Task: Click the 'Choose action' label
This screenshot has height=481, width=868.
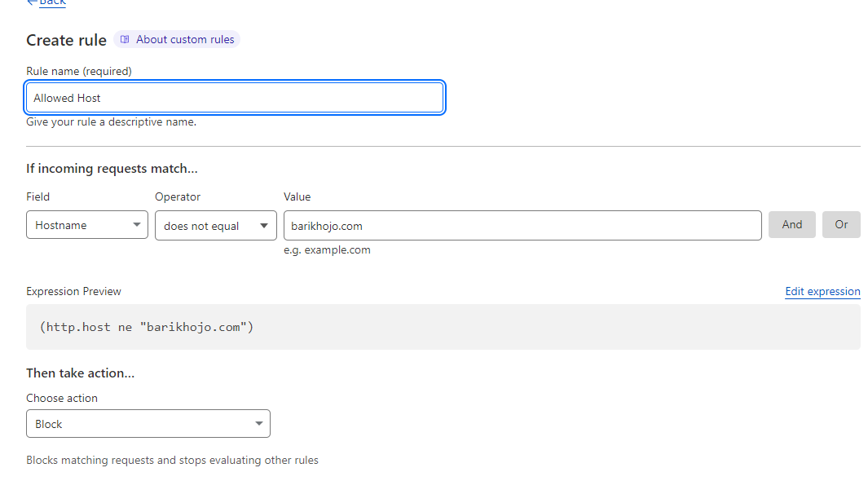Action: 62,398
